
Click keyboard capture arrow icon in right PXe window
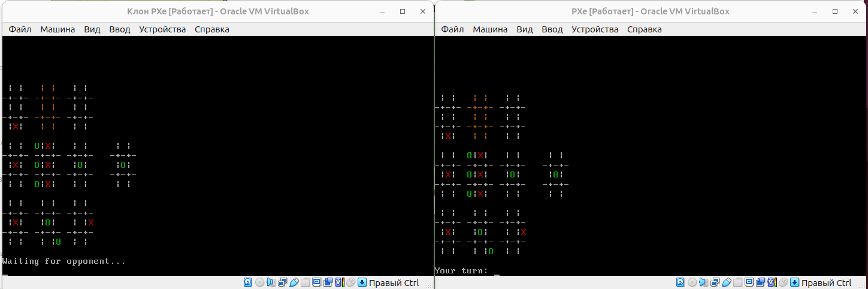coord(794,282)
